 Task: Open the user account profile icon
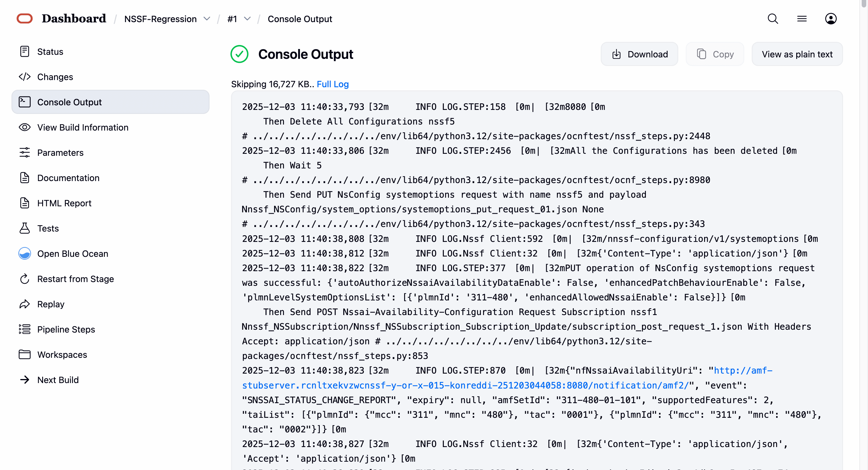831,19
